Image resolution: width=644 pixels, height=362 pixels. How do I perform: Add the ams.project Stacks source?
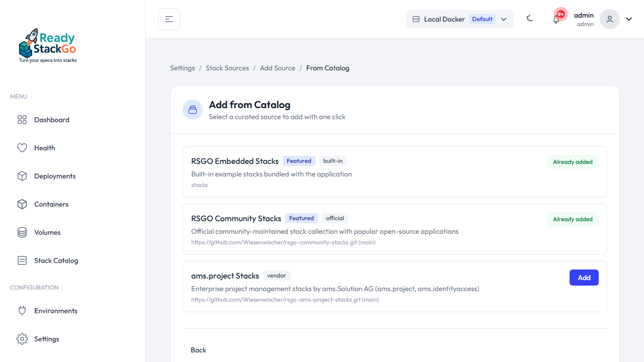(x=584, y=278)
